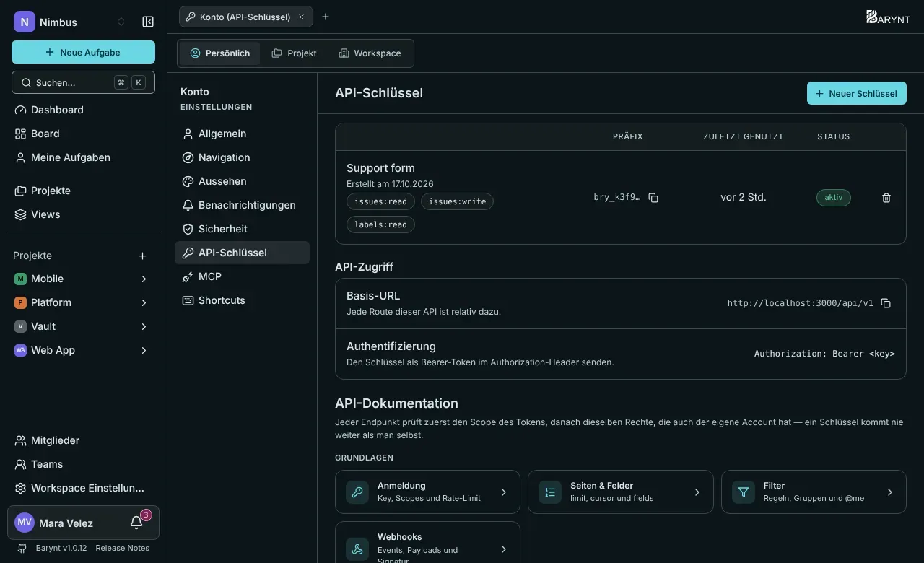
Task: Open Anmeldung documentation card
Action: [x=427, y=492]
